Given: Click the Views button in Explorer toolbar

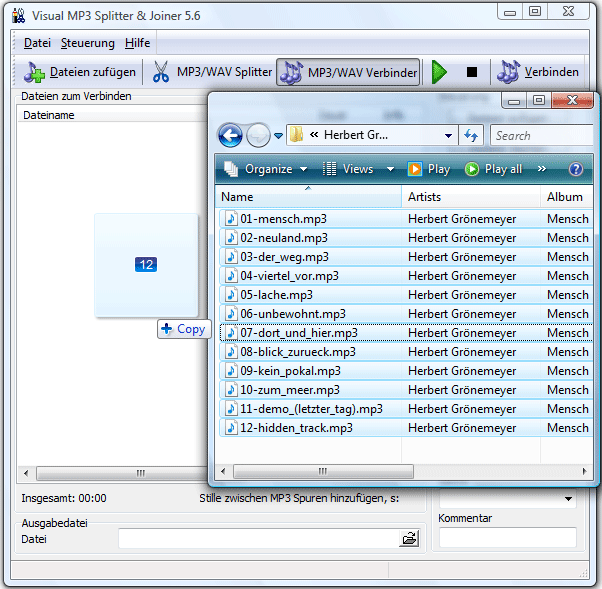Looking at the screenshot, I should tap(348, 169).
